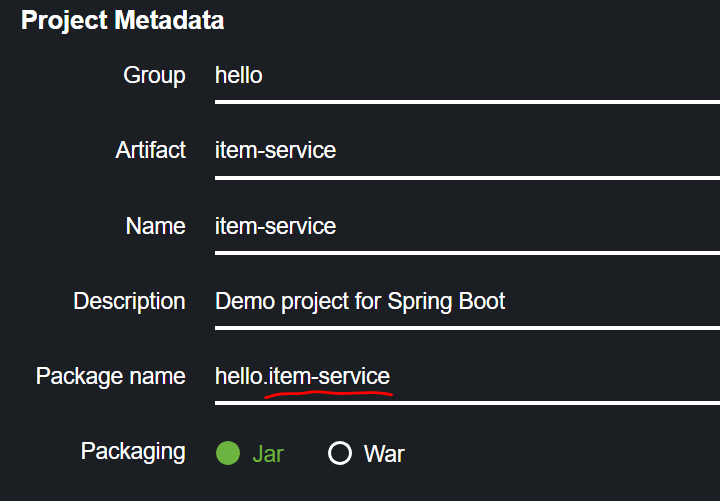The image size is (720, 501).
Task: Click the Package name label
Action: click(x=110, y=377)
